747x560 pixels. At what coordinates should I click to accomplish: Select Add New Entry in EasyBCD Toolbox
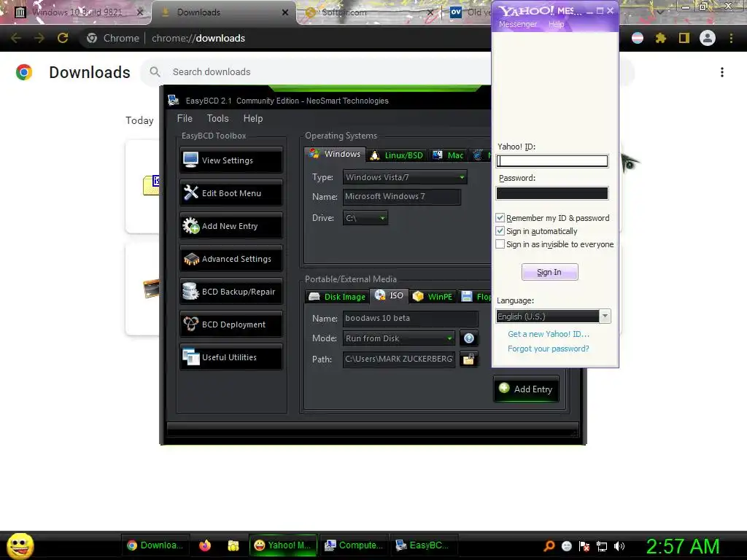(x=231, y=226)
